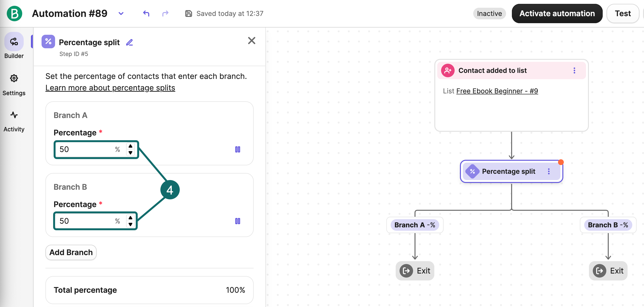Viewport: 644px width, 307px height.
Task: Click the redo arrow icon
Action: tap(165, 14)
